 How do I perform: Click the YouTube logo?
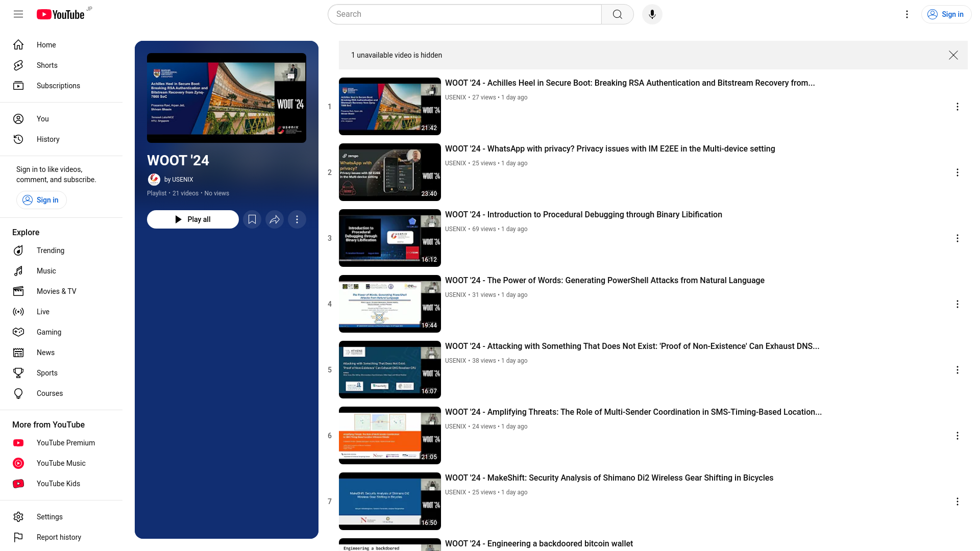point(60,14)
